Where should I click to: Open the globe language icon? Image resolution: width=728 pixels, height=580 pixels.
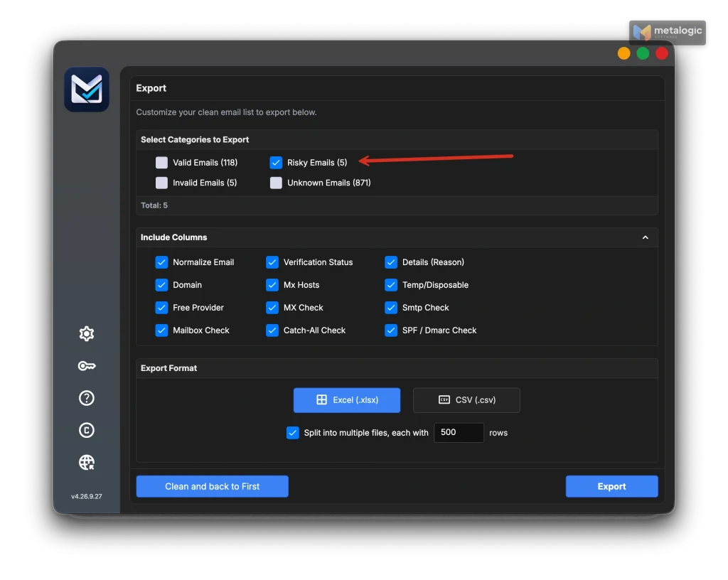click(86, 462)
